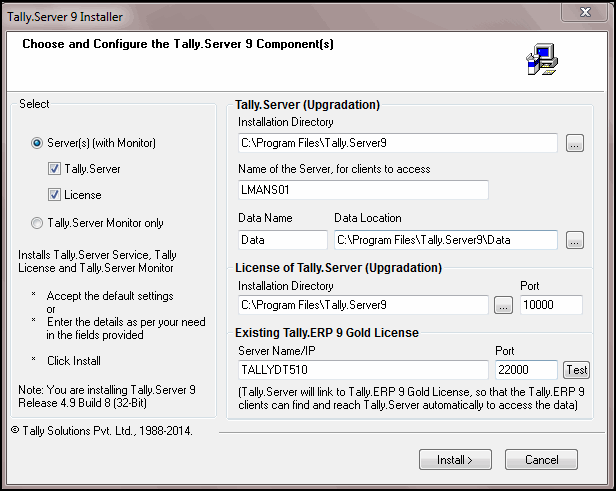Click the 'Server Name/IP' label

point(277,351)
